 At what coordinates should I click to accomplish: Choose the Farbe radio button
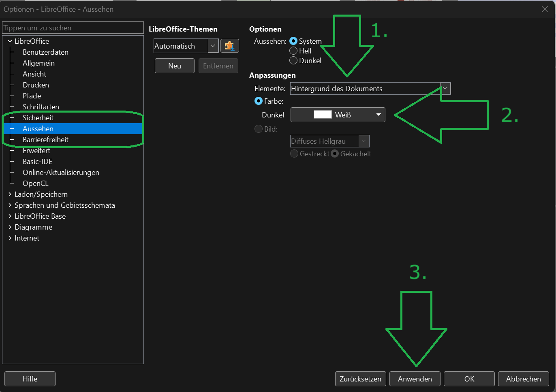(x=259, y=101)
